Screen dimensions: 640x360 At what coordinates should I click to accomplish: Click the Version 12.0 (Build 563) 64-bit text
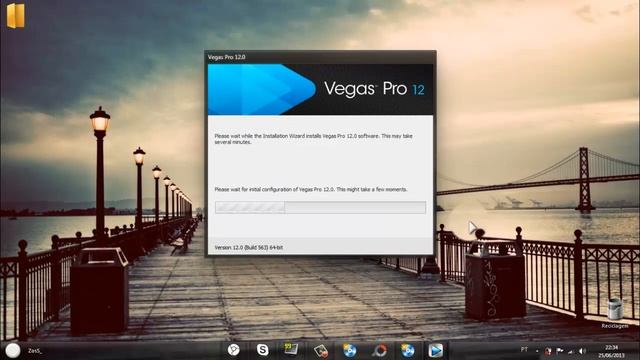[249, 248]
